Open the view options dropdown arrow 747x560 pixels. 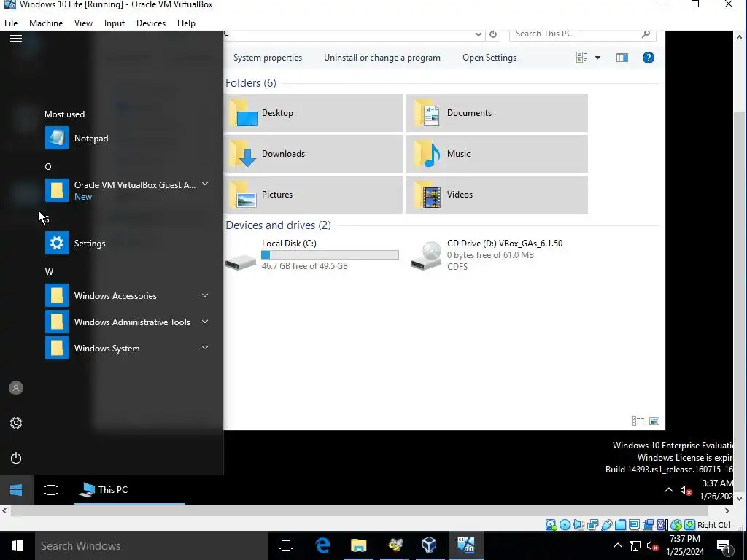[597, 58]
